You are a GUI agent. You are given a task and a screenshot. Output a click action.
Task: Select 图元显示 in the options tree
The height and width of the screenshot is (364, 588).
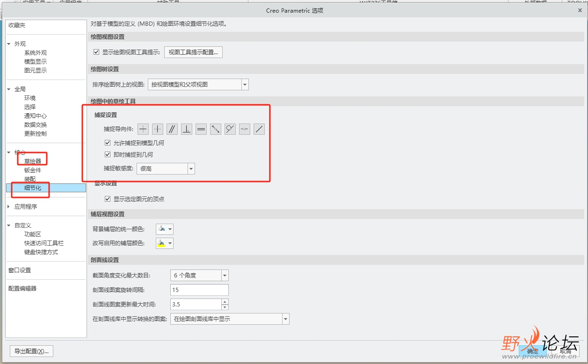36,71
